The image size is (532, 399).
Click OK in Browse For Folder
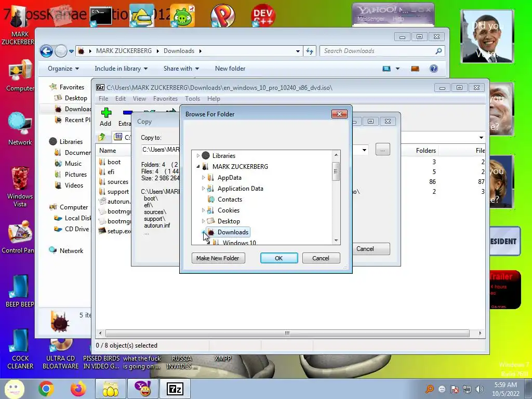279,258
